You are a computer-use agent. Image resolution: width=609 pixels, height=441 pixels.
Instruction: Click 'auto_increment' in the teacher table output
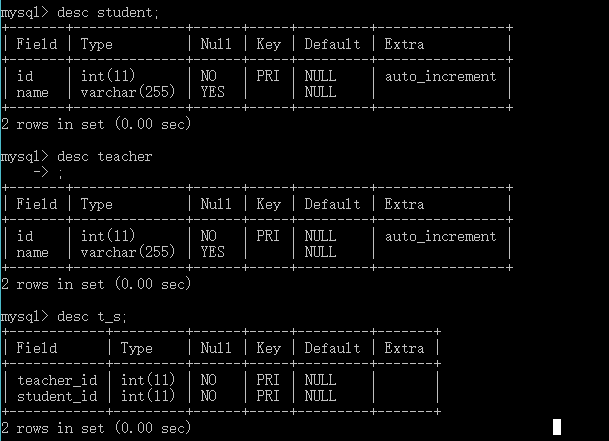click(440, 236)
